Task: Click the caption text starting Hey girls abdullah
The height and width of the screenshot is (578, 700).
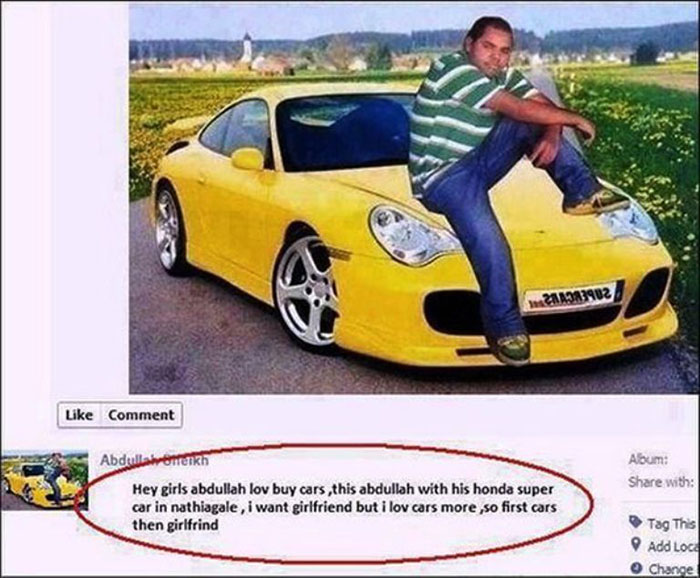Action: pos(344,507)
